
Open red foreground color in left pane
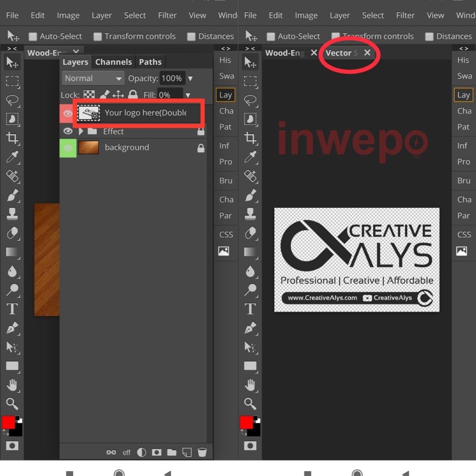8,423
